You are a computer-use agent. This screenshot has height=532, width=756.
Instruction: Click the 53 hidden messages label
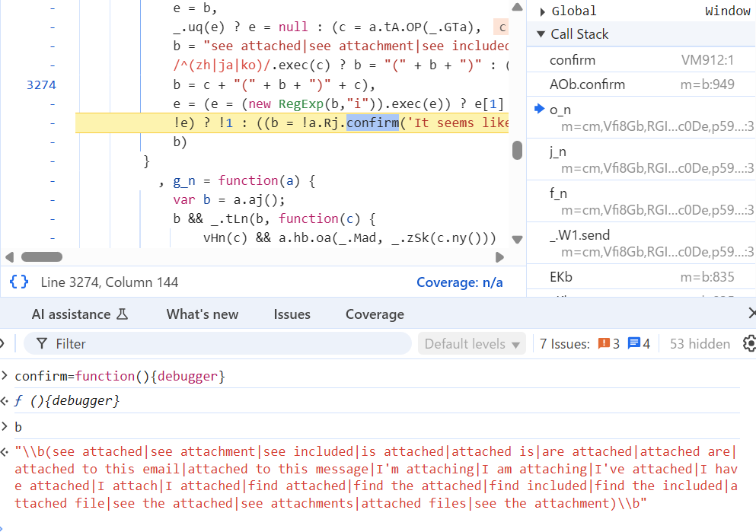pos(700,343)
